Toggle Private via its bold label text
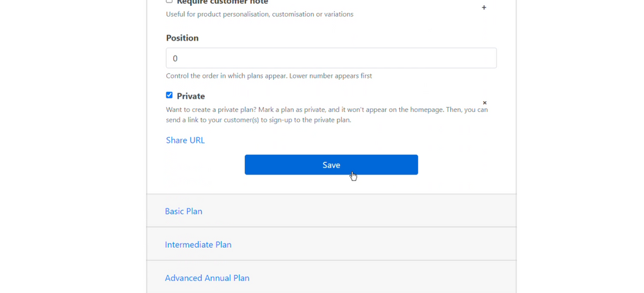Image resolution: width=644 pixels, height=293 pixels. (x=191, y=96)
